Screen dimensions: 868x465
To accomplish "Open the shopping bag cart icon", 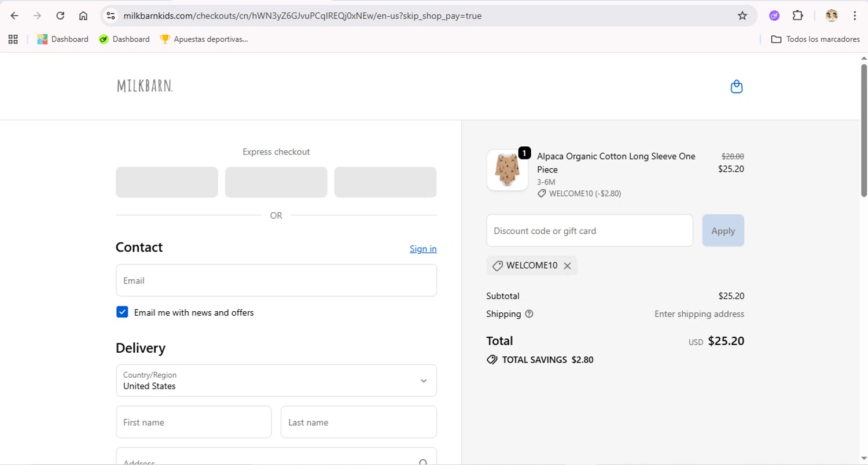I will pyautogui.click(x=736, y=87).
